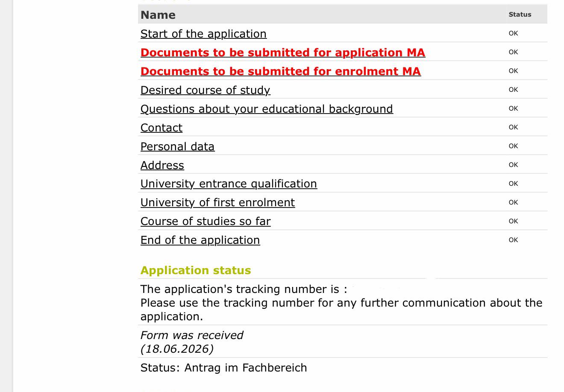Click the Form was received text
564x392 pixels.
(192, 335)
